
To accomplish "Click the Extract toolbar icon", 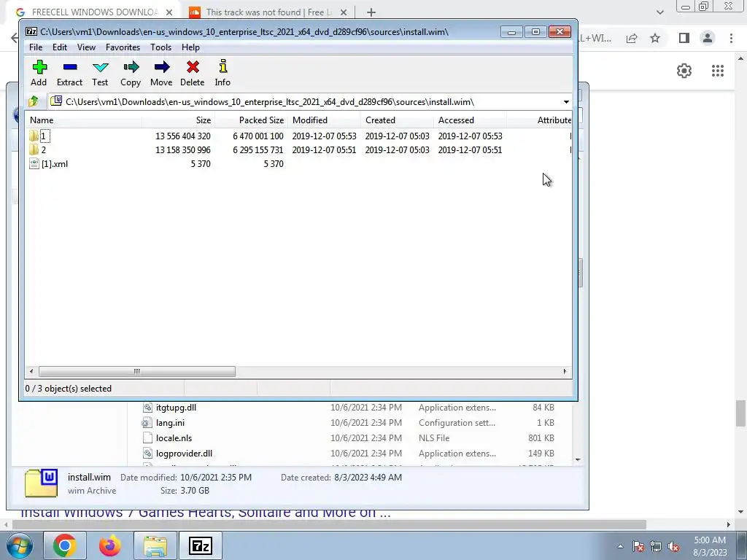I will pos(69,73).
